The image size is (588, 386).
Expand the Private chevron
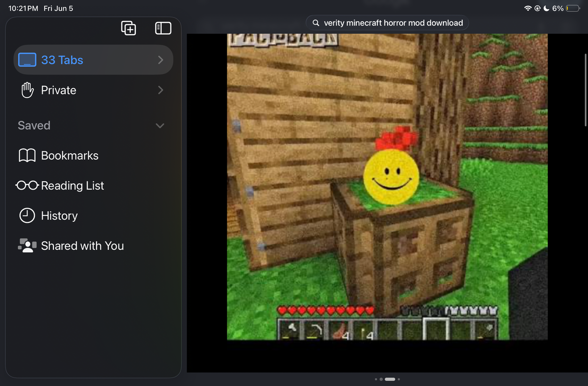160,90
